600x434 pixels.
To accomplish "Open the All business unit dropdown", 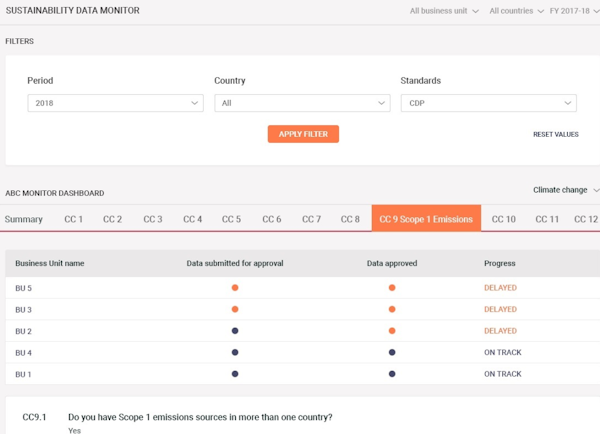I will pos(444,11).
